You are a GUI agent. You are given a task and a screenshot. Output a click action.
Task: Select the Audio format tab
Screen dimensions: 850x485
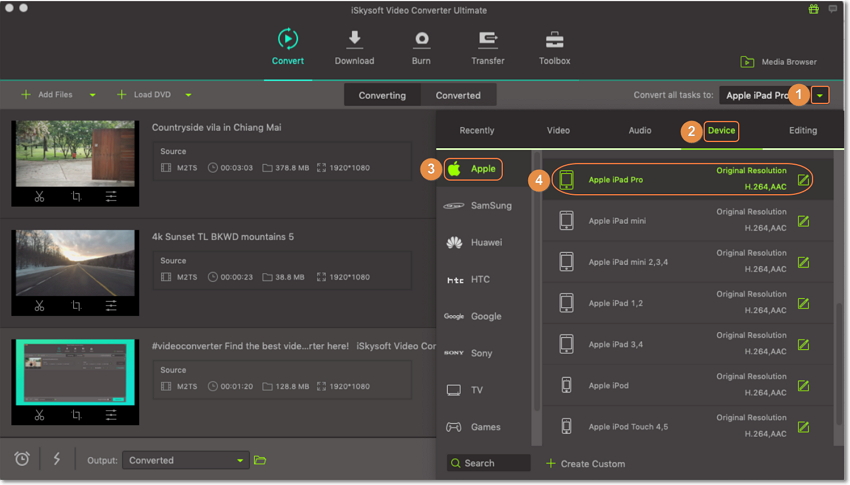pos(640,130)
